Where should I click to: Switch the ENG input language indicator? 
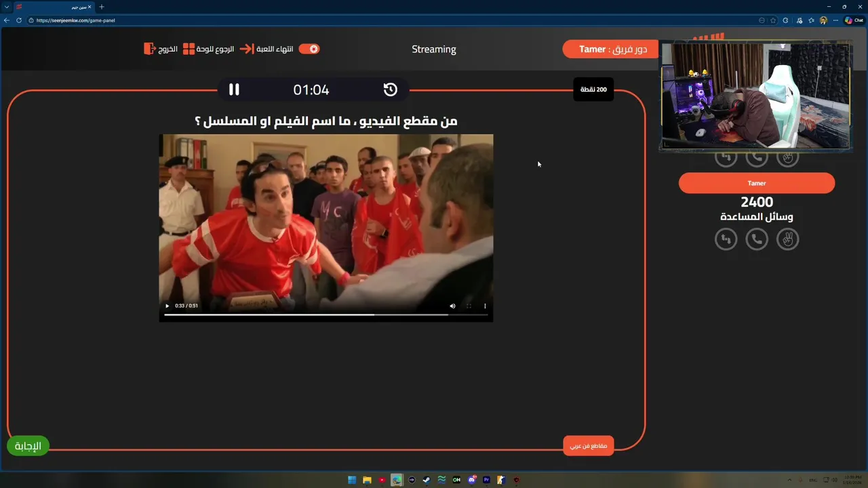[812, 480]
